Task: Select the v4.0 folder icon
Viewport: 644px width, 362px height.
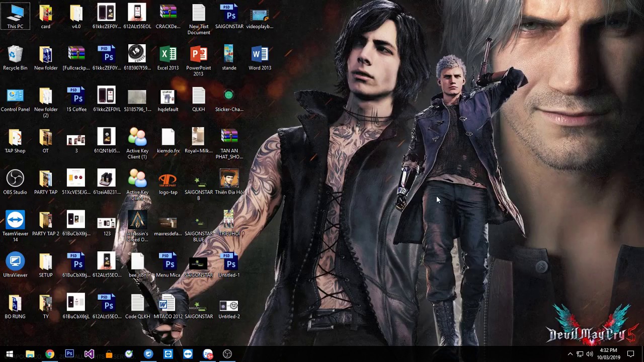Action: pyautogui.click(x=76, y=17)
